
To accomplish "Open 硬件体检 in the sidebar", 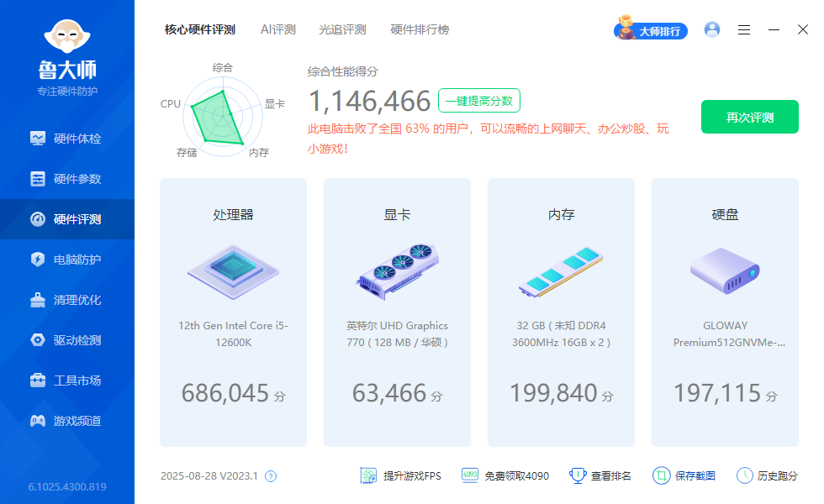I will click(x=67, y=139).
